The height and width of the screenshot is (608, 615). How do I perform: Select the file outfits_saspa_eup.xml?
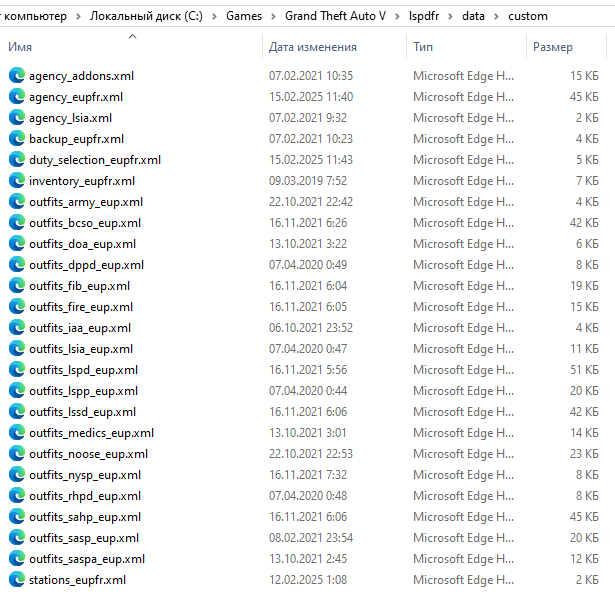coord(87,559)
